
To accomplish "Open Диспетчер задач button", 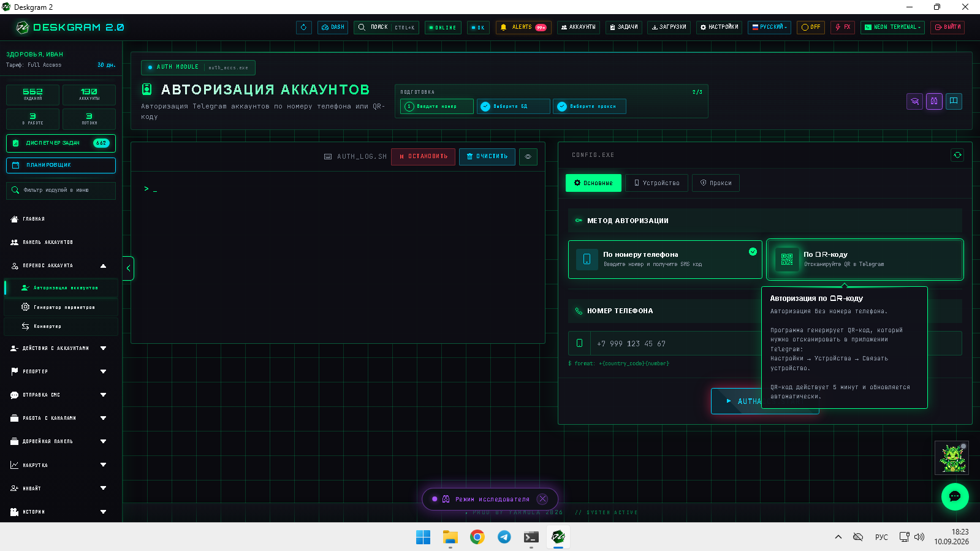I will tap(61, 143).
